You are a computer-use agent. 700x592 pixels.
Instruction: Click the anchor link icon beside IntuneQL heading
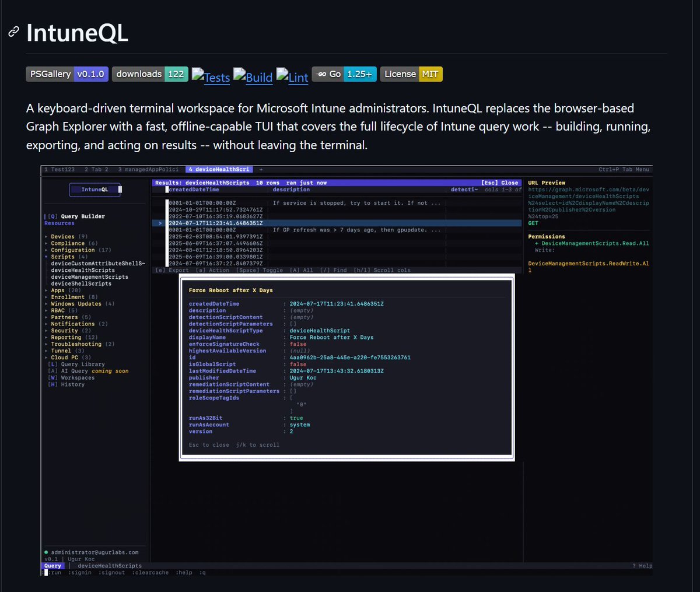click(14, 32)
